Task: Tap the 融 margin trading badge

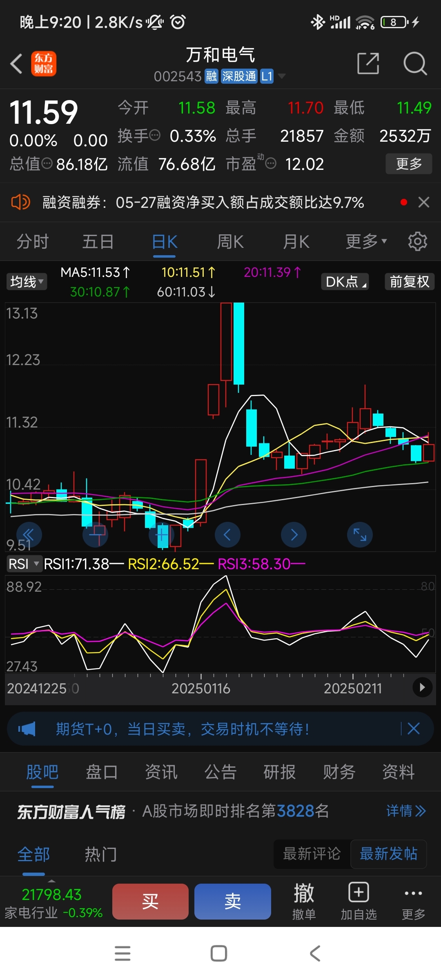Action: pyautogui.click(x=211, y=76)
